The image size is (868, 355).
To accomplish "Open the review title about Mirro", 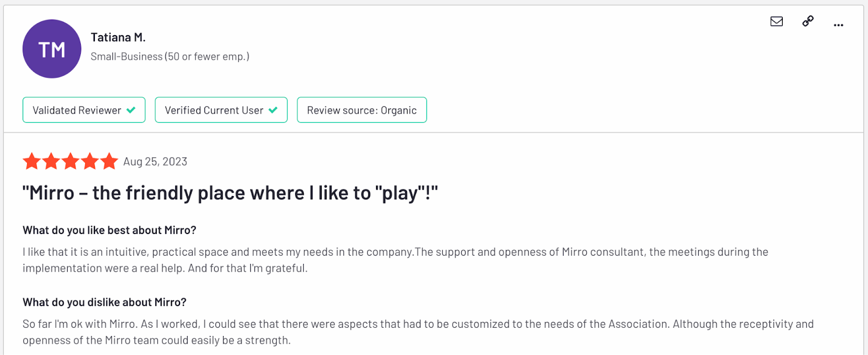I will click(x=230, y=193).
